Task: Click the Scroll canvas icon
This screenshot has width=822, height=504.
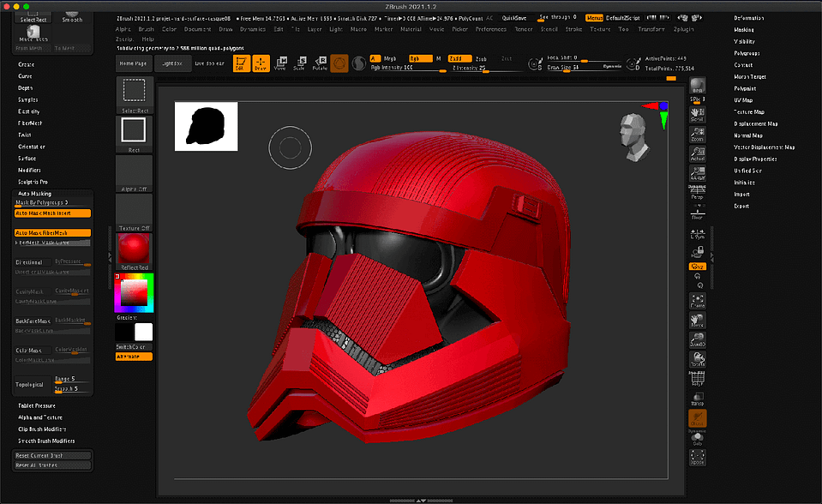Action: tap(697, 114)
